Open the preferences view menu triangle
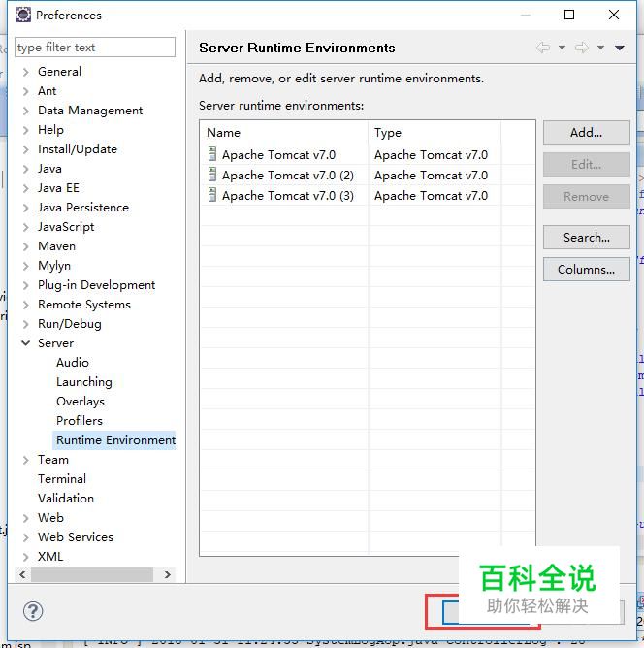644x648 pixels. click(x=619, y=48)
